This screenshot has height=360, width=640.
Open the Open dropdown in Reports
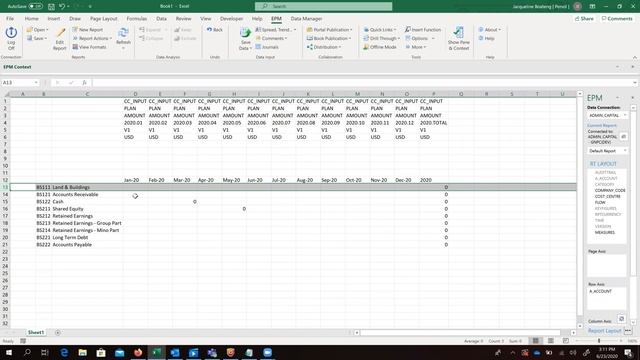click(37, 30)
